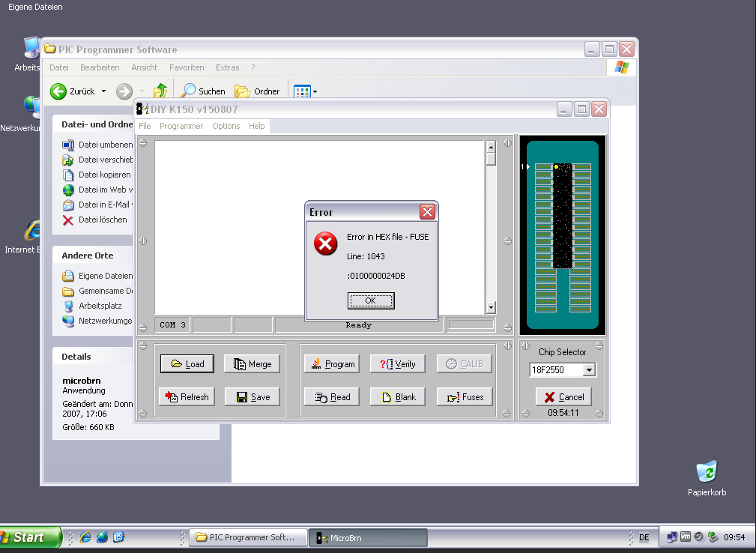Open Favoriten menu in explorer window
This screenshot has width=756, height=553.
[x=187, y=67]
